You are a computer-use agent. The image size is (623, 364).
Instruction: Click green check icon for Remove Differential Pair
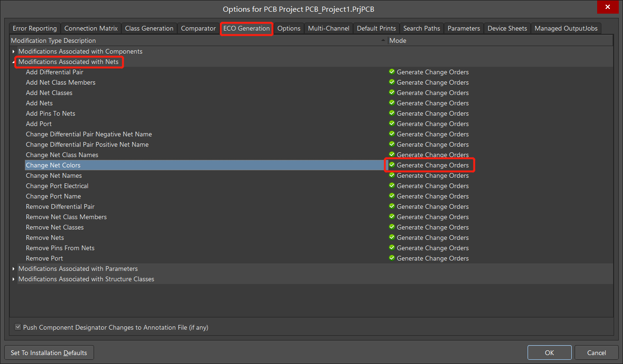click(392, 206)
